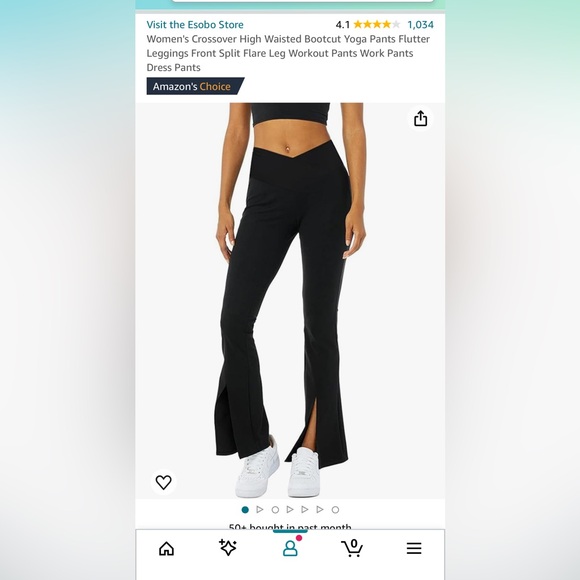
Task: Tap the product title text
Action: tap(288, 53)
